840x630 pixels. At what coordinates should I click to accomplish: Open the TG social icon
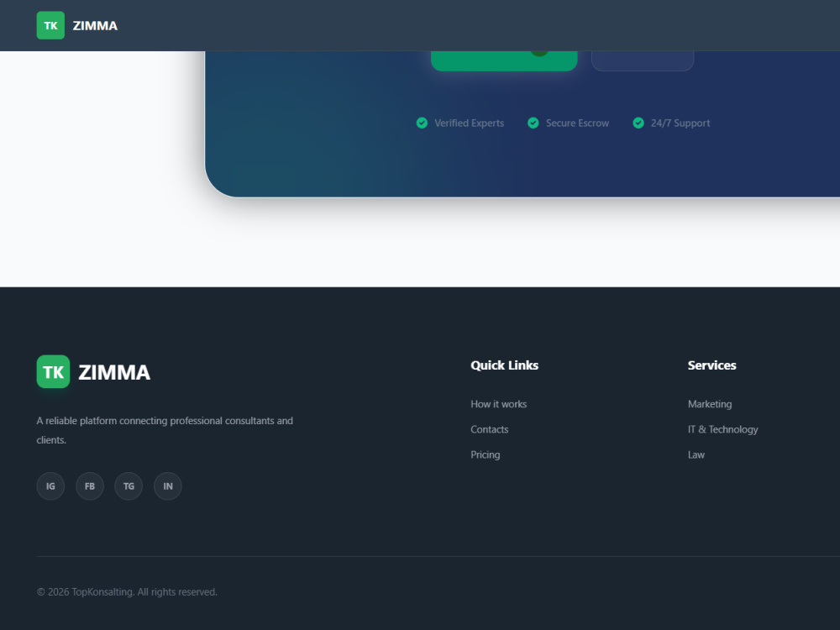click(129, 486)
